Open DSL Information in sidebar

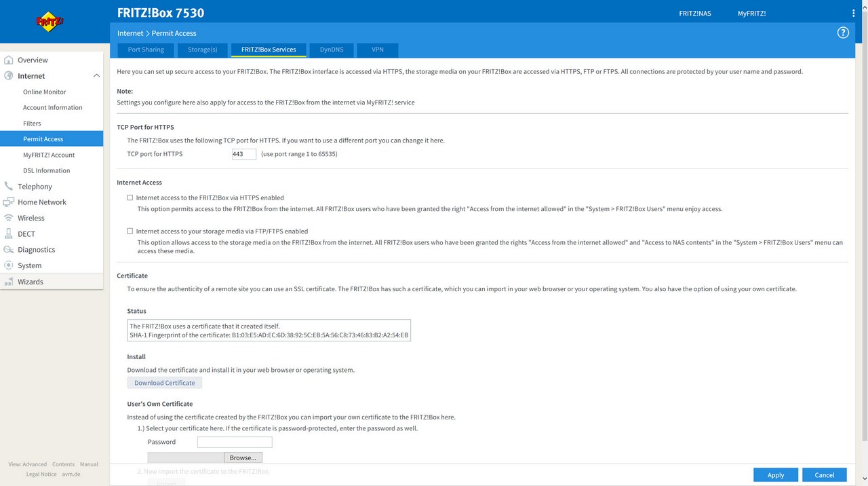pyautogui.click(x=46, y=170)
